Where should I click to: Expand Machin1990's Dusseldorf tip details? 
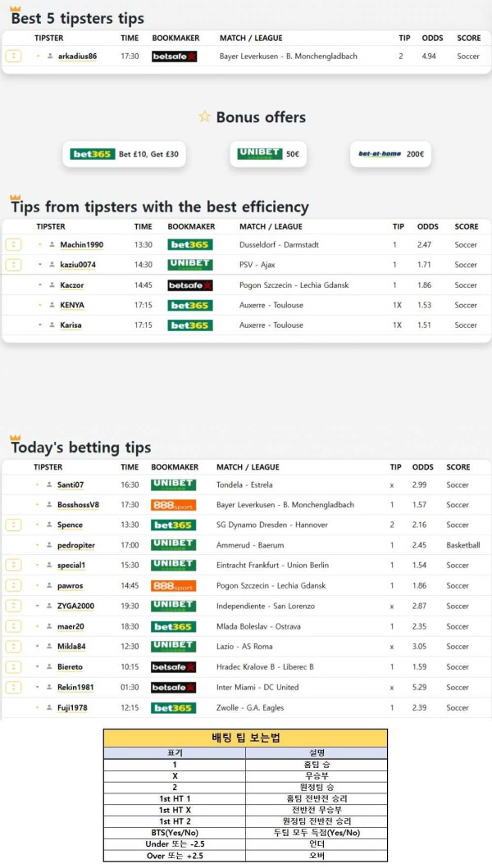(13, 244)
